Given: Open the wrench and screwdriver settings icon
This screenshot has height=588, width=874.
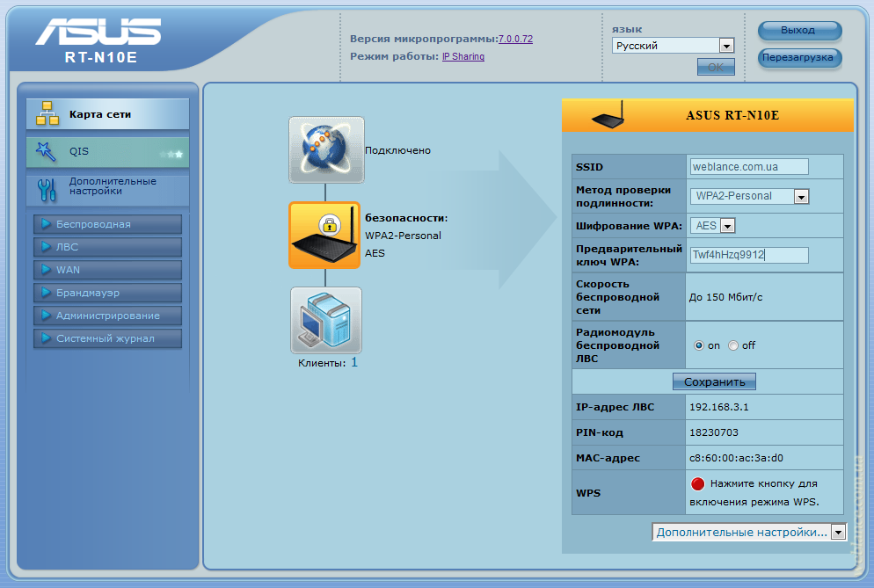Looking at the screenshot, I should pos(47,190).
